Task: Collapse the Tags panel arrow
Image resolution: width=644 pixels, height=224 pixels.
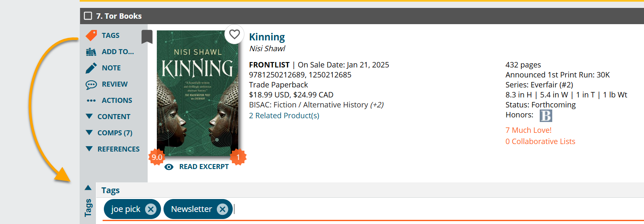Action: click(88, 188)
